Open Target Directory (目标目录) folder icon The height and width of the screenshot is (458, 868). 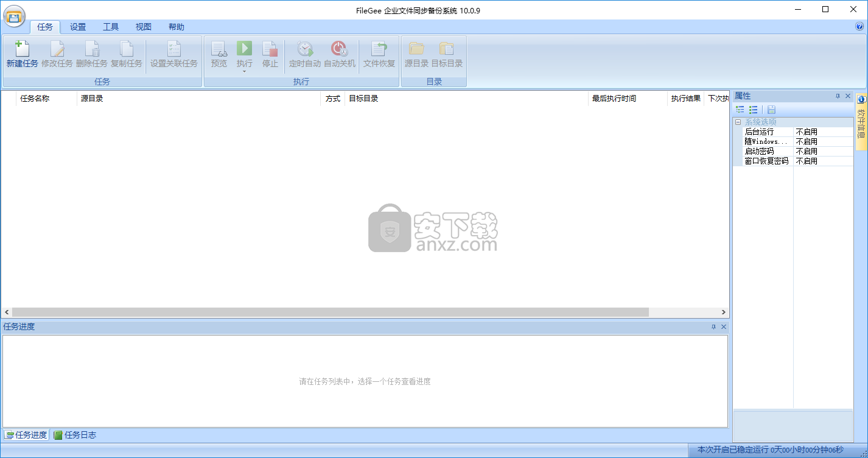[447, 49]
